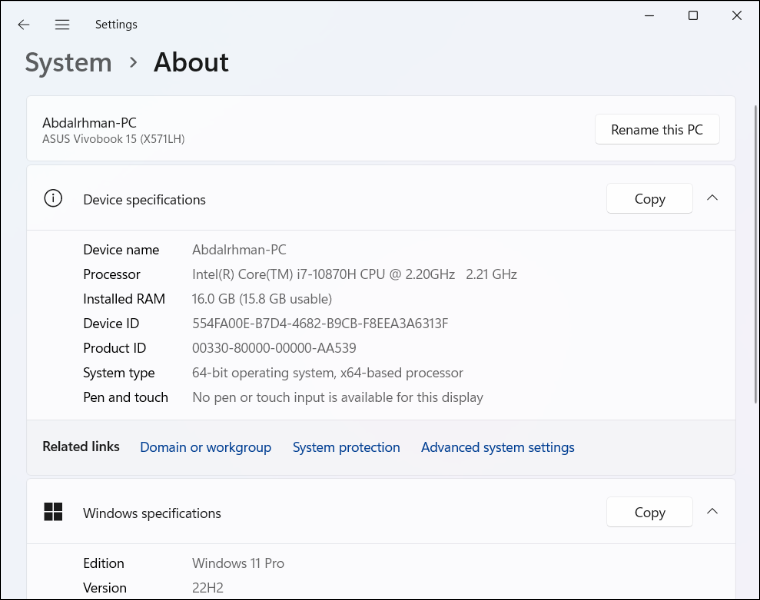Click the Intel Core i7-10870H processor value
The height and width of the screenshot is (600, 760).
tap(354, 274)
